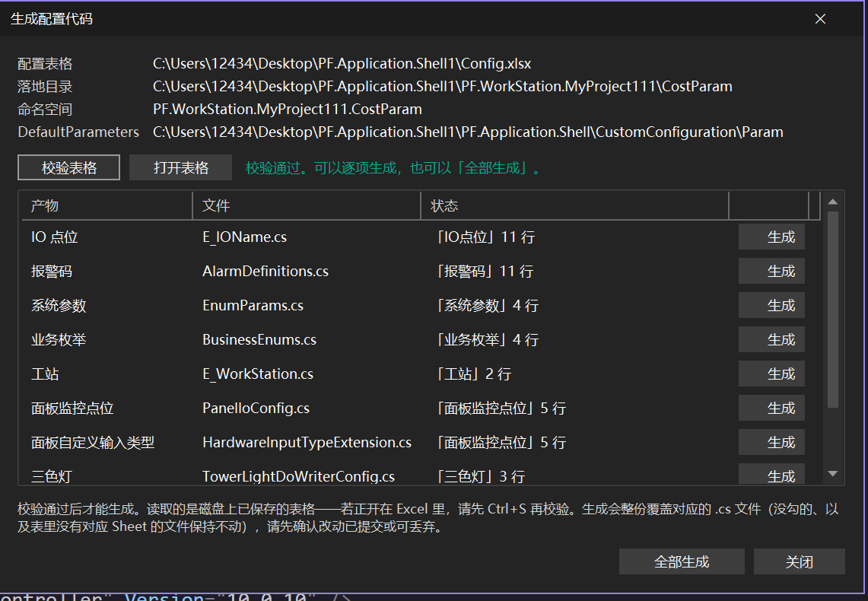This screenshot has height=601, width=868.
Task: Click the 状态 column header
Action: (574, 206)
